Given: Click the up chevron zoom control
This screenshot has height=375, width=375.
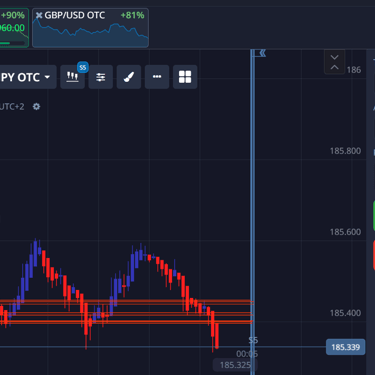Looking at the screenshot, I should (334, 67).
